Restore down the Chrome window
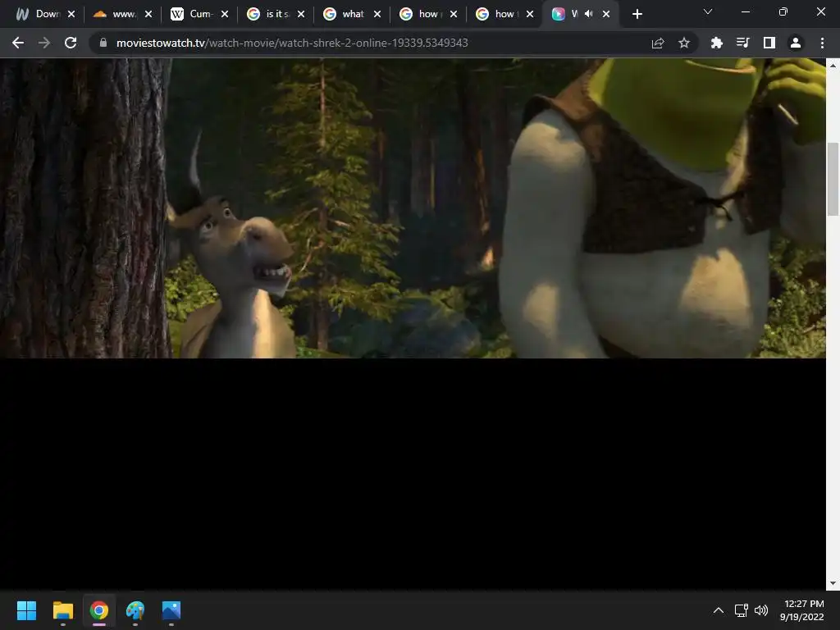Image resolution: width=840 pixels, height=630 pixels. pyautogui.click(x=783, y=11)
